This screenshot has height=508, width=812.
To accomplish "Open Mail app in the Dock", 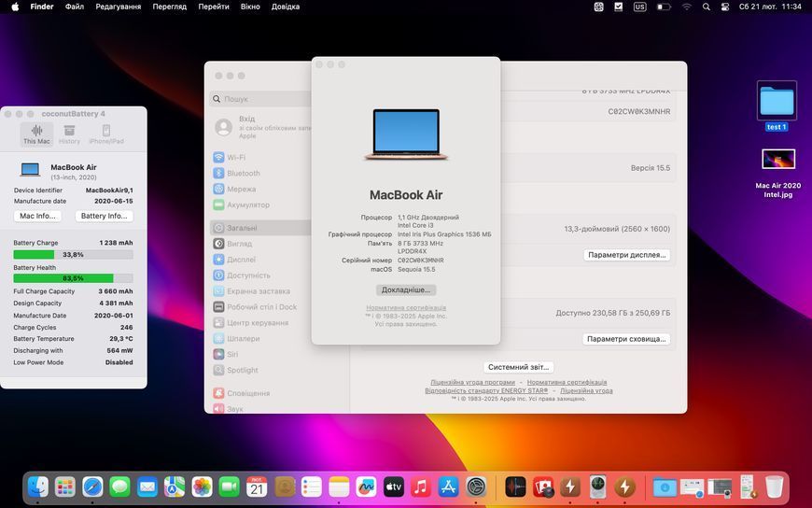I will coord(147,487).
